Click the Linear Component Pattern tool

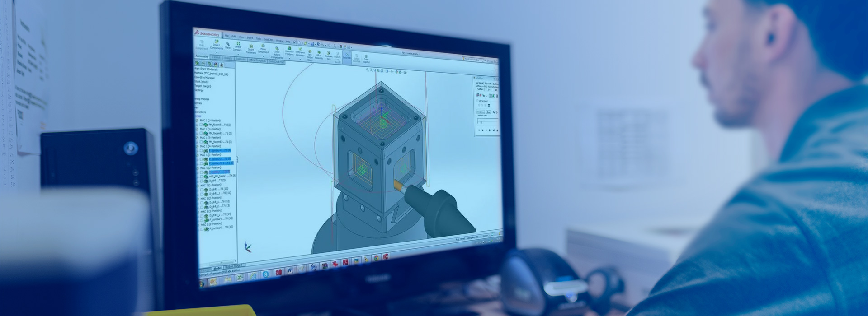[x=238, y=46]
